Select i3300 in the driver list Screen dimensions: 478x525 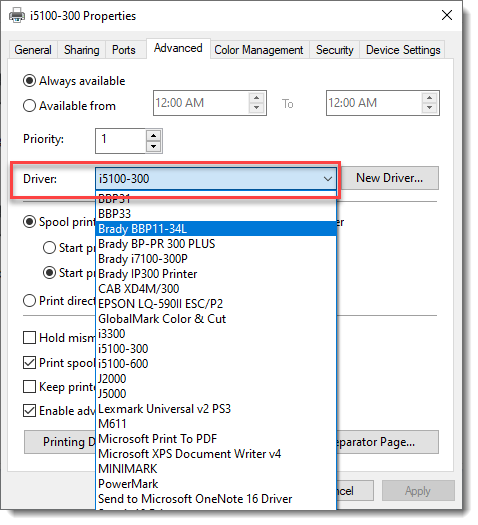tap(216, 334)
